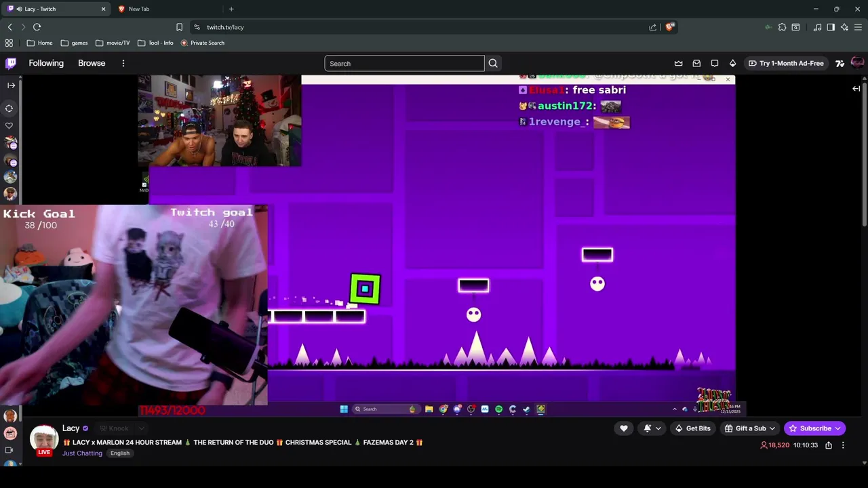Open Lacy's channel name link
This screenshot has height=488, width=868.
pyautogui.click(x=71, y=428)
